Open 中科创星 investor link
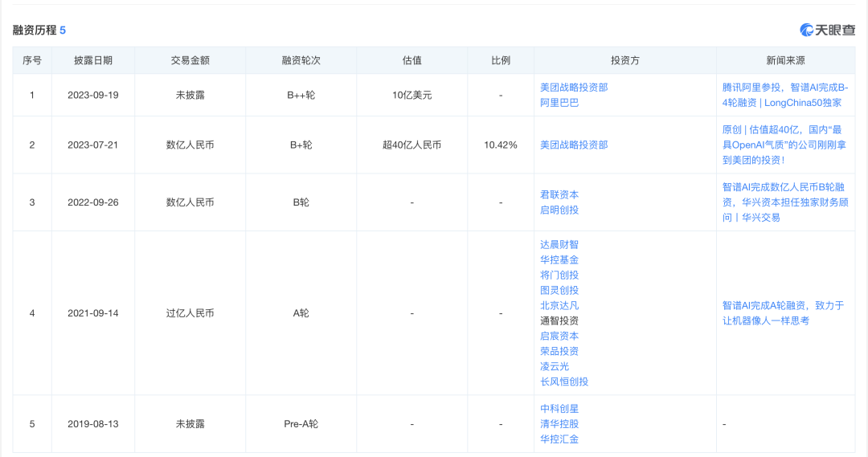Screen dimensions: 868x457 click(x=559, y=409)
